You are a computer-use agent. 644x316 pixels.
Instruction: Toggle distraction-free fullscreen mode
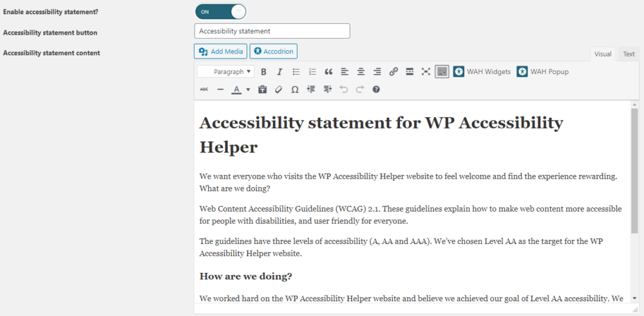tap(426, 72)
